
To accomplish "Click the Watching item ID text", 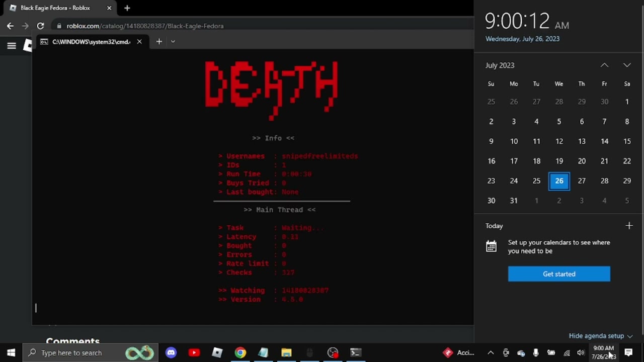I will (x=305, y=291).
